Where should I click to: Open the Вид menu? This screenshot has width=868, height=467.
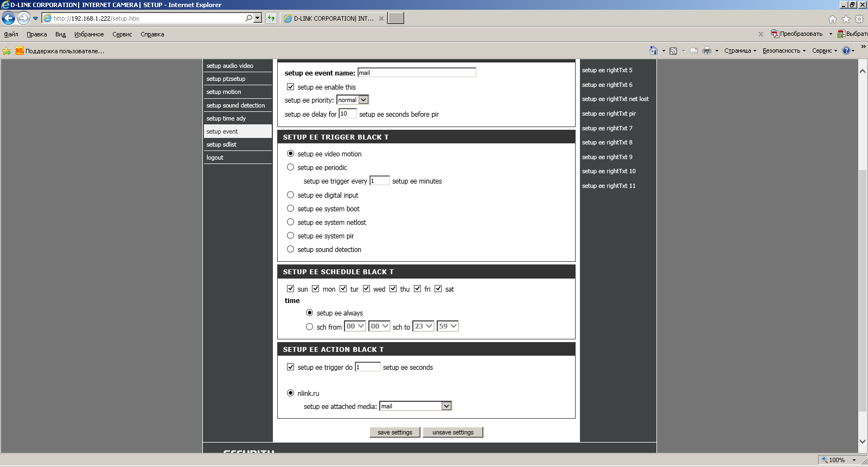(60, 34)
